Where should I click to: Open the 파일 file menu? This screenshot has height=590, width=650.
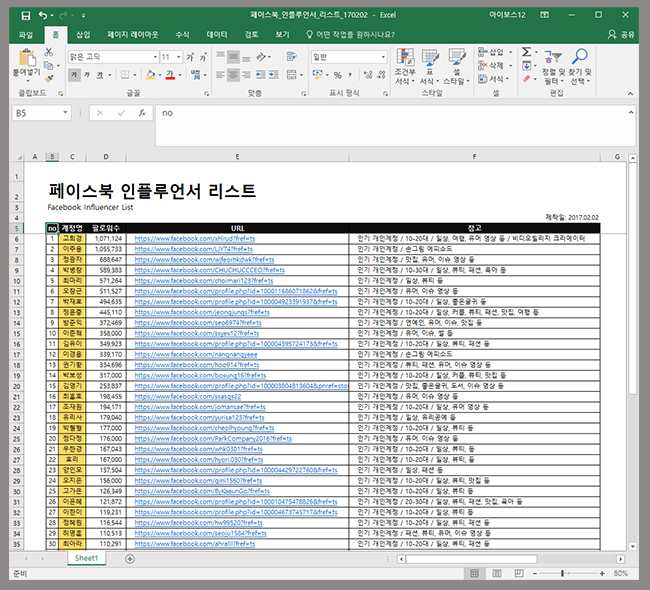pyautogui.click(x=26, y=34)
